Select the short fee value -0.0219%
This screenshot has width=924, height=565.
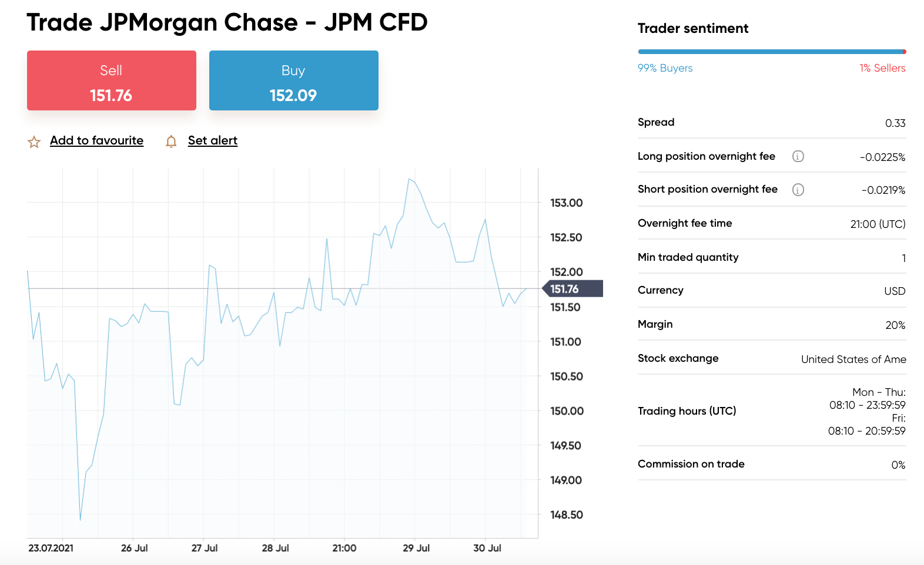point(883,190)
